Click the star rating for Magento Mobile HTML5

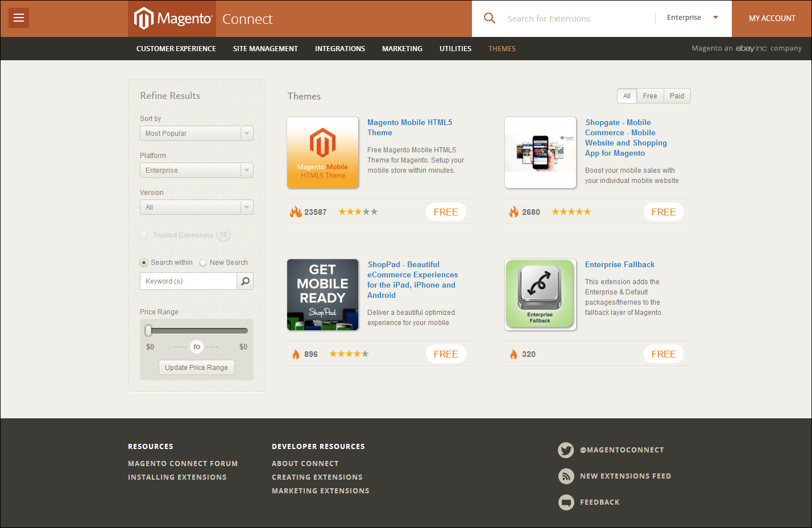pos(358,212)
